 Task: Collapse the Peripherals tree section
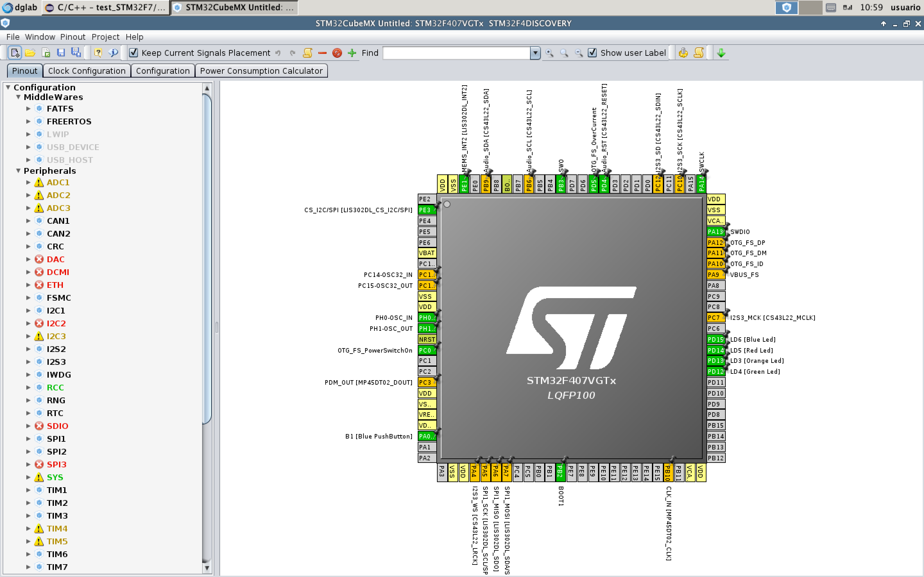[x=18, y=171]
